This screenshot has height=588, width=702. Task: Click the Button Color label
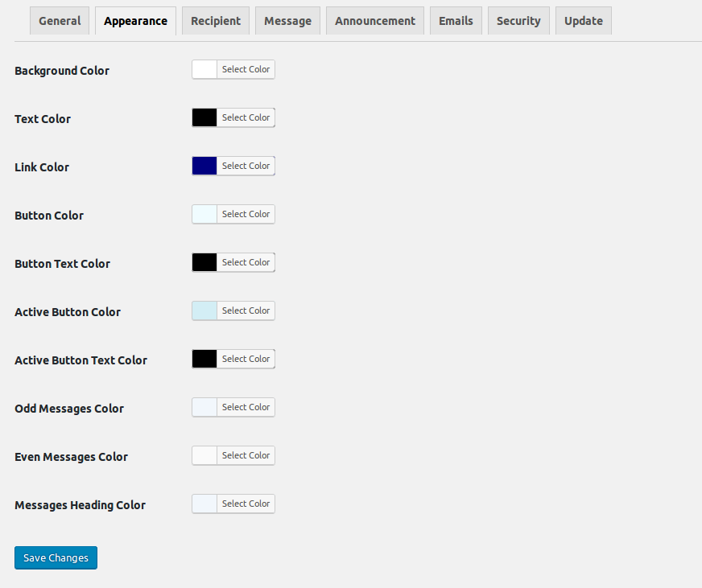[49, 216]
